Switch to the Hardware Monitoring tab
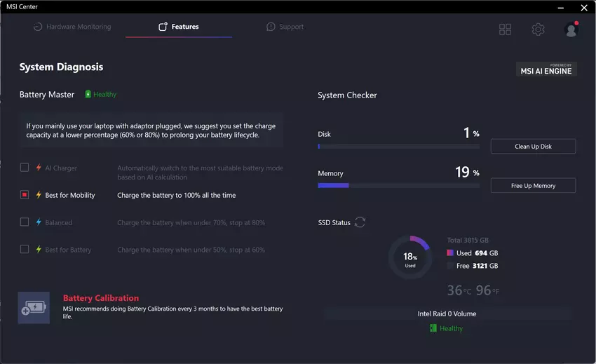This screenshot has width=596, height=364. click(72, 27)
